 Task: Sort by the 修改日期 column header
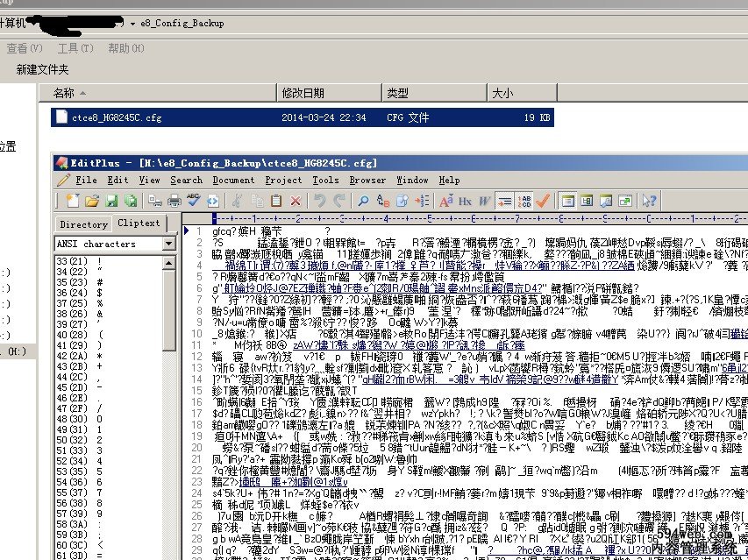329,93
